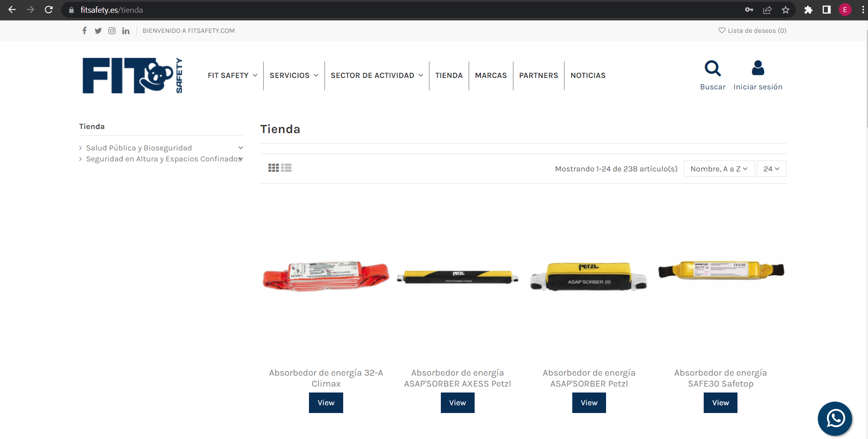
Task: Click View for ASAP'SORBER AXESS Petzl
Action: tap(457, 403)
